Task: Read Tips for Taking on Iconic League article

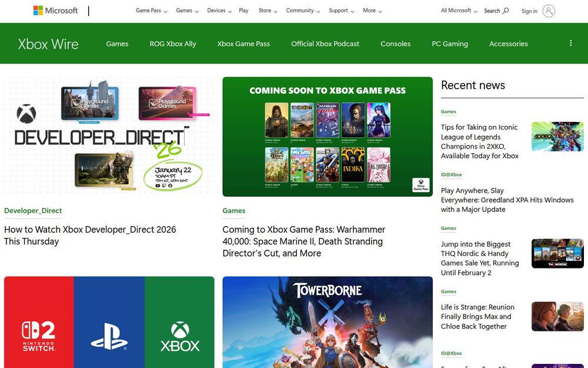Action: [480, 141]
